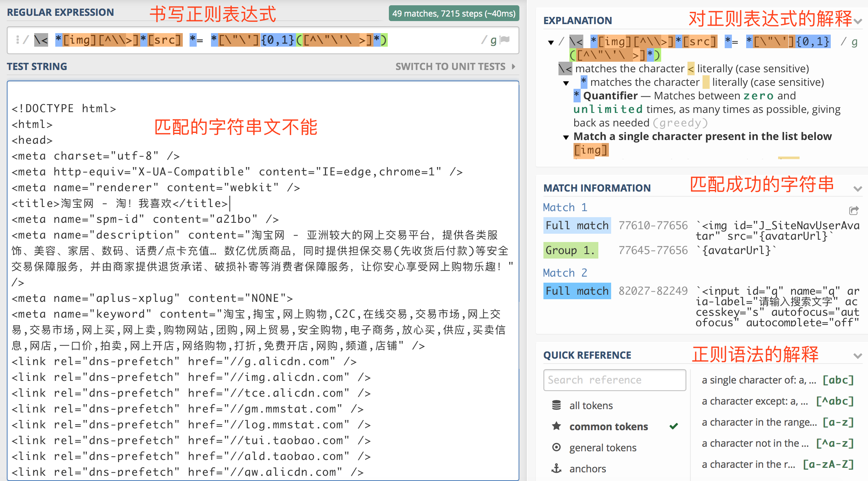
Task: Collapse the Match Information panel chevron
Action: pos(857,189)
